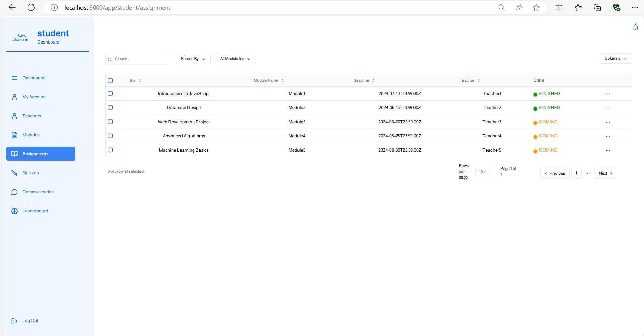
Task: Go to Quizzes in the sidebar
Action: pos(30,173)
